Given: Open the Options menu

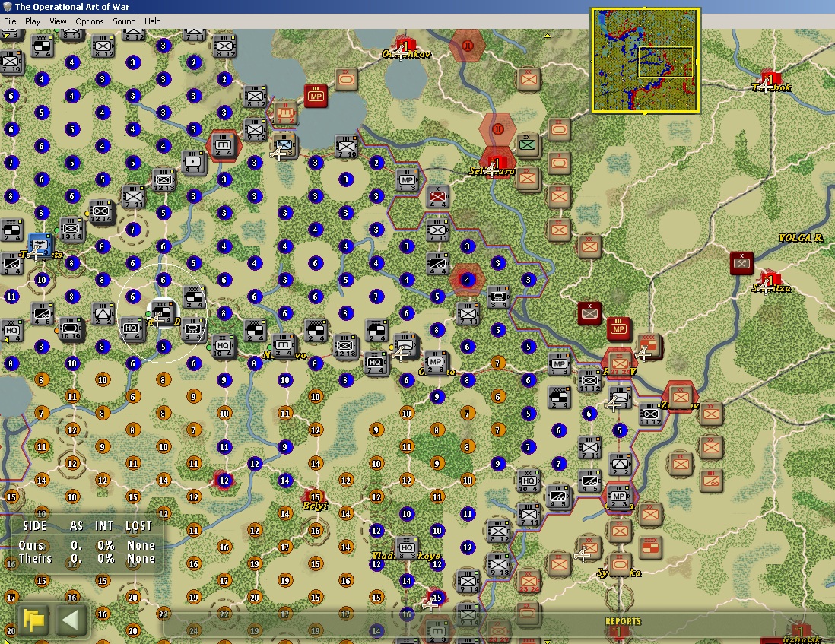Looking at the screenshot, I should tap(90, 21).
